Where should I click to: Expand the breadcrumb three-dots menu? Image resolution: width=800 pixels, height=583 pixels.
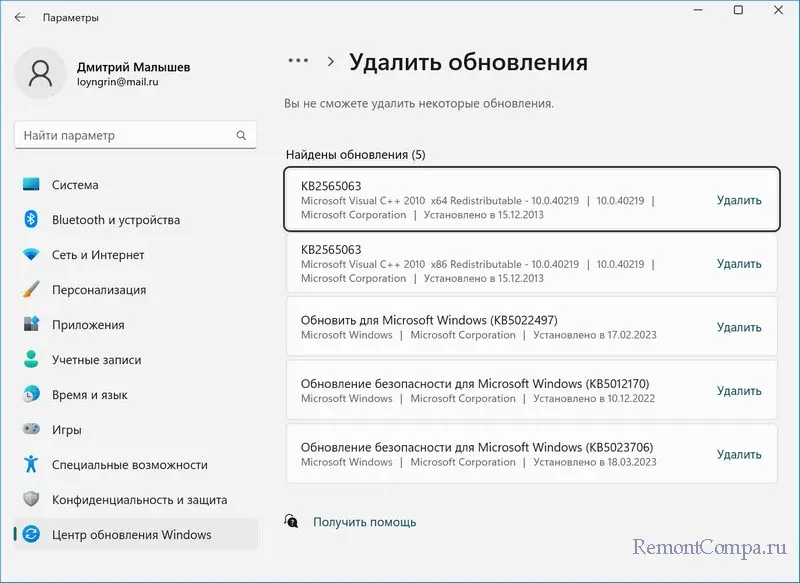click(298, 61)
